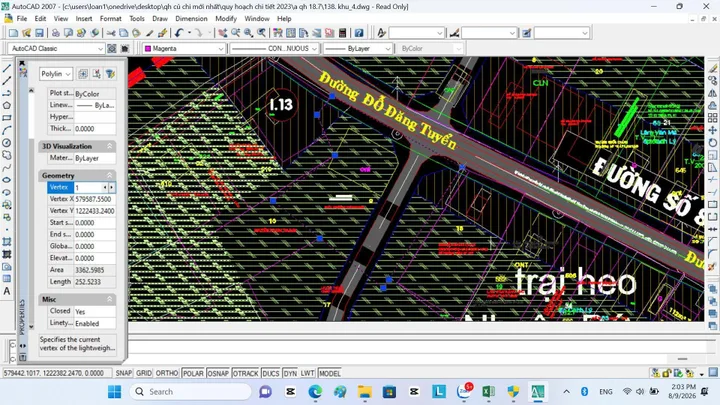Viewport: 720px width, 405px height.
Task: Open Excel from the taskbar
Action: click(488, 392)
